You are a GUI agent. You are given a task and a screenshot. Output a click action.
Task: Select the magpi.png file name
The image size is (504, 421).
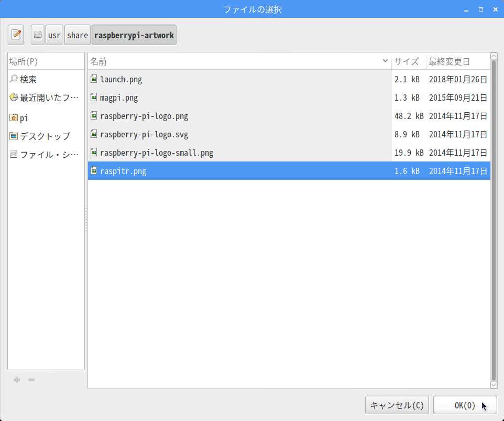click(x=119, y=98)
